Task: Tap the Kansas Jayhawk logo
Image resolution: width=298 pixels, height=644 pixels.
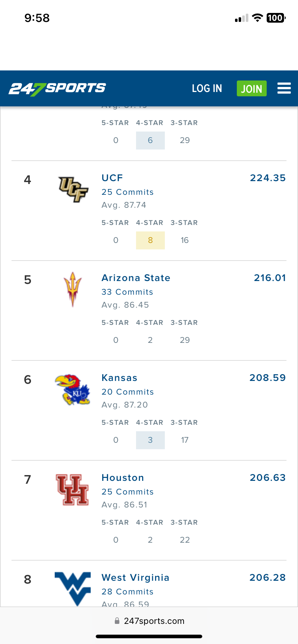Action: tap(72, 390)
